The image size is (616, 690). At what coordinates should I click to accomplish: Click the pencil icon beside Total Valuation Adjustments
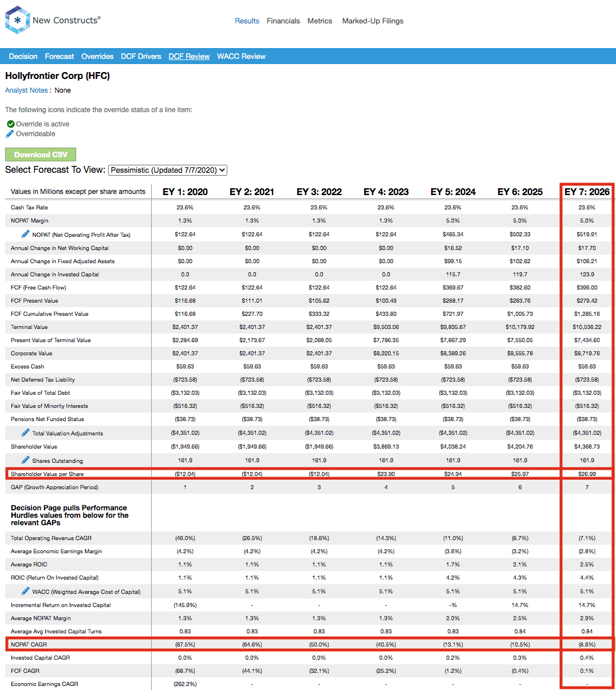pyautogui.click(x=26, y=433)
